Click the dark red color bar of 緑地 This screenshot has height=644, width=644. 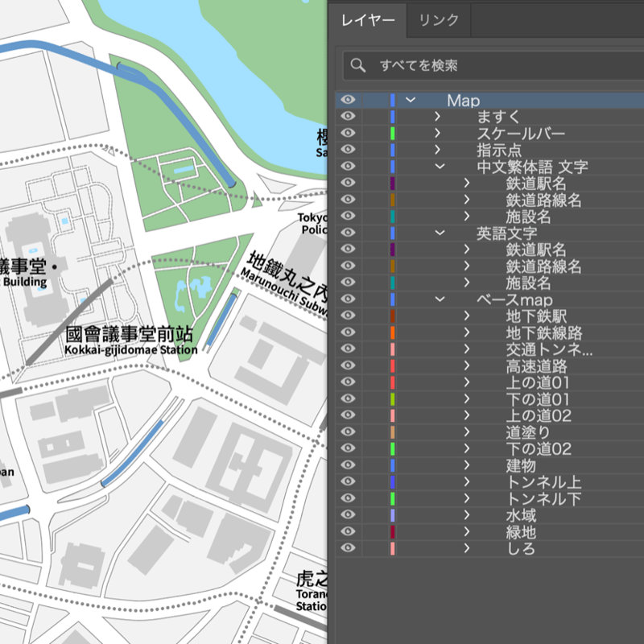pos(393,531)
